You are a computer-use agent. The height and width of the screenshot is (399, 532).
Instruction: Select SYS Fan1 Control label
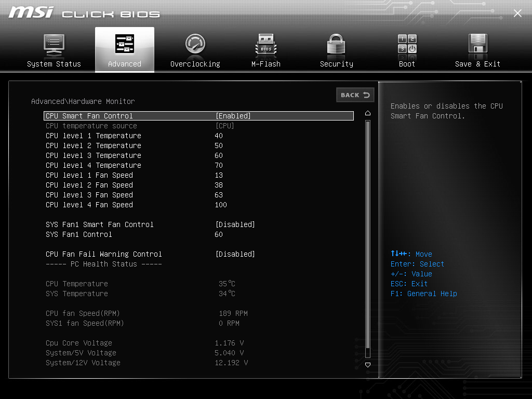79,234
